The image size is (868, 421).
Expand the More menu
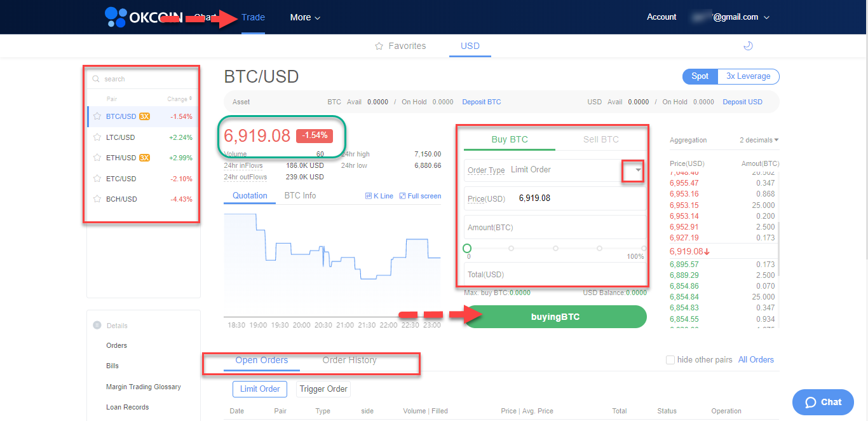(305, 17)
